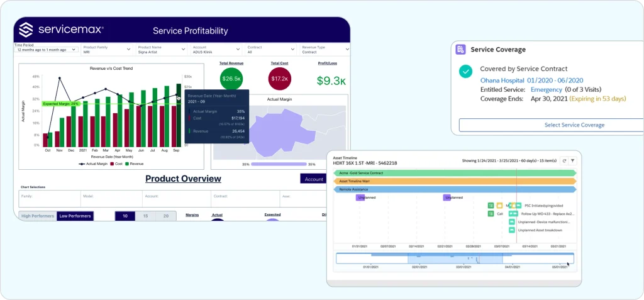Viewport: 644px width, 300px height.
Task: Refresh the Asset Timeline
Action: [x=564, y=161]
